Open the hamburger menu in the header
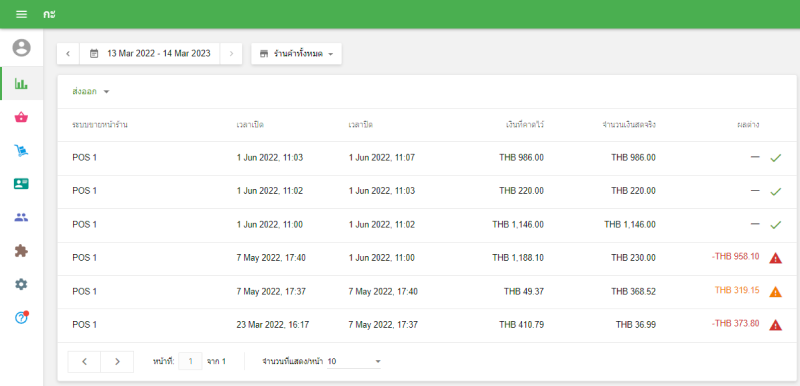 pyautogui.click(x=21, y=14)
